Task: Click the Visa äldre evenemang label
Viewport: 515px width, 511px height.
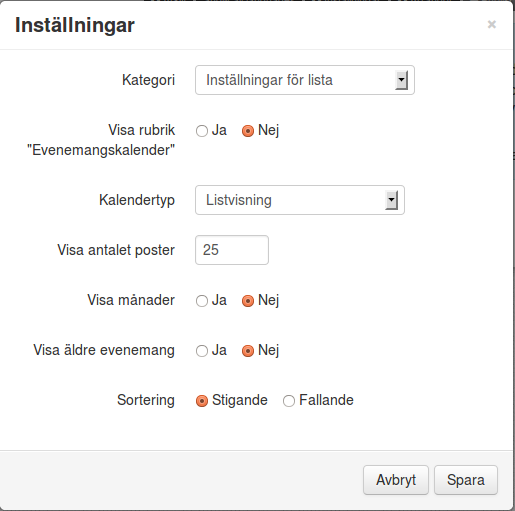Action: (104, 350)
